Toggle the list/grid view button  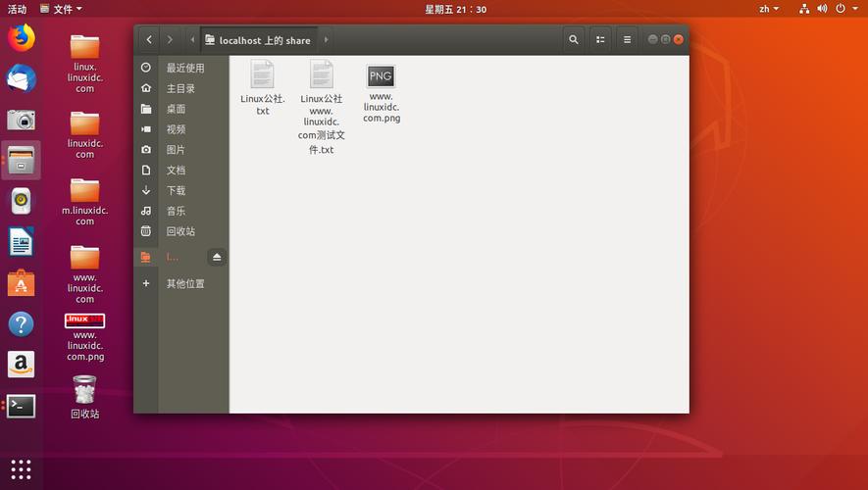600,40
